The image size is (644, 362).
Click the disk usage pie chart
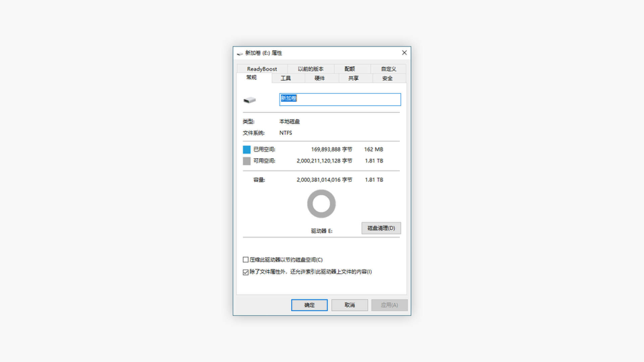[x=321, y=204]
